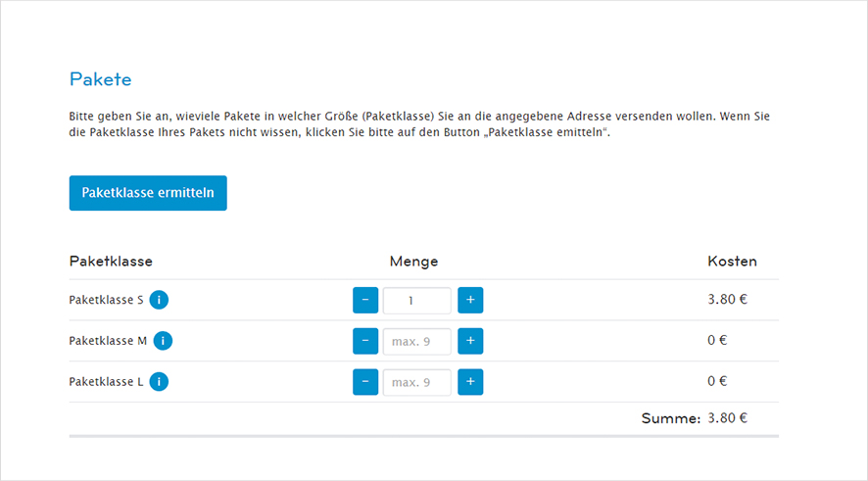Increase quantity of Paketklasse S
Viewport: 868px width, 481px height.
470,300
